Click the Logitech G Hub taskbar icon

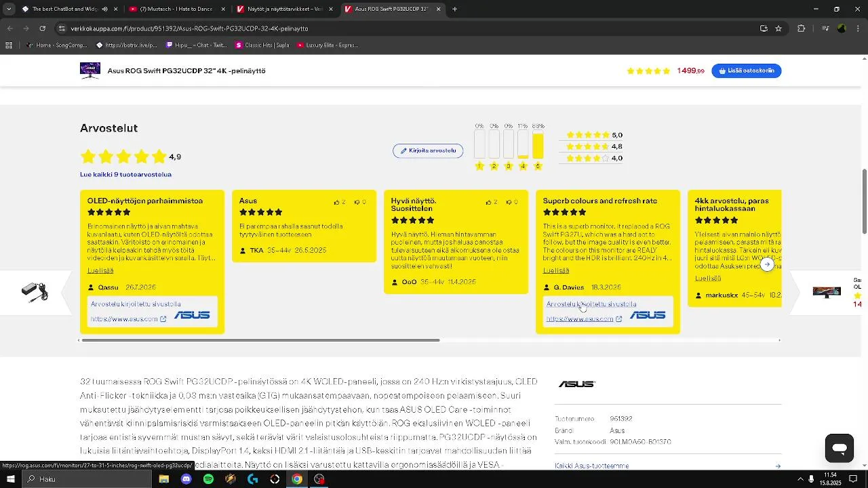252,479
